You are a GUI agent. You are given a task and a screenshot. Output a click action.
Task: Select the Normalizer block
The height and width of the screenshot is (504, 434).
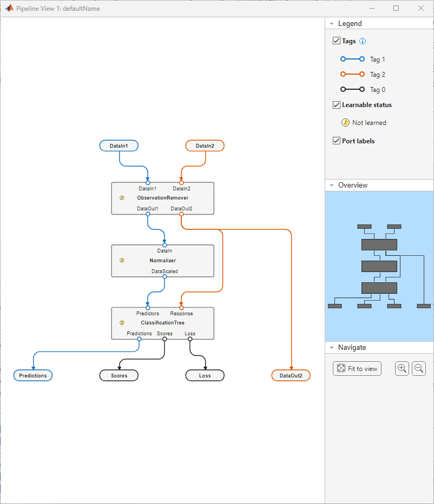[x=162, y=261]
